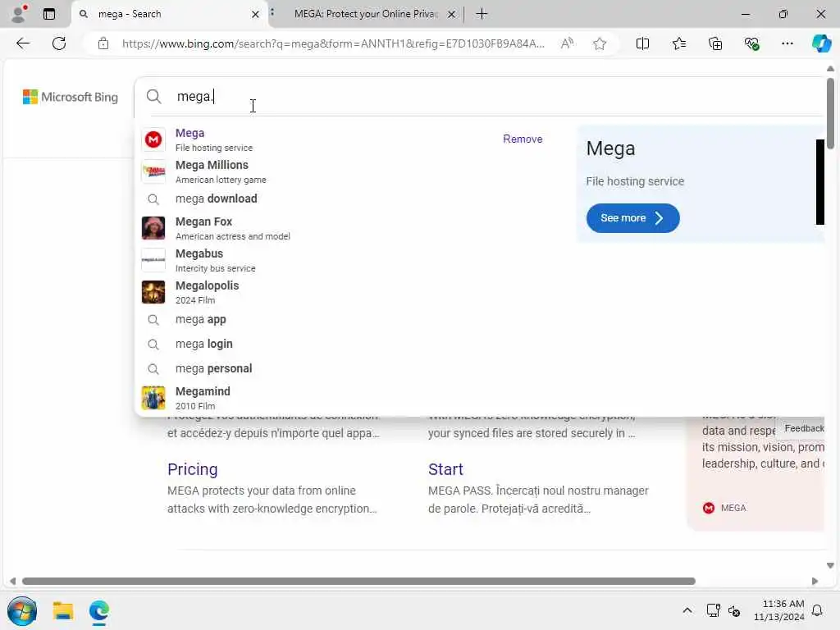Select 'Megabus' suggestion
The image size is (840, 630).
[343, 260]
